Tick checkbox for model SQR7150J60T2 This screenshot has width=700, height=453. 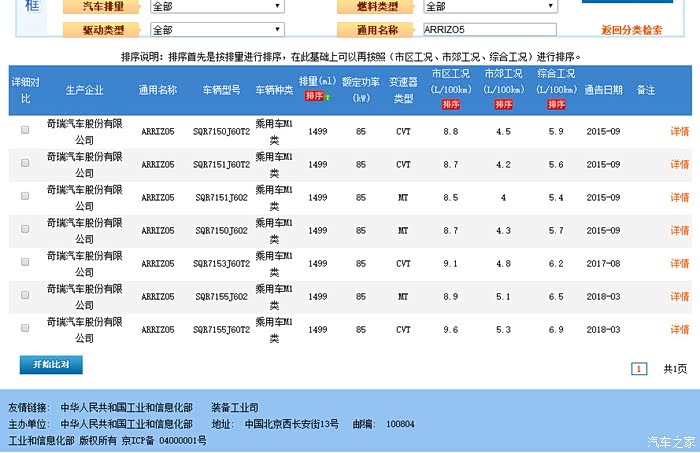(25, 131)
